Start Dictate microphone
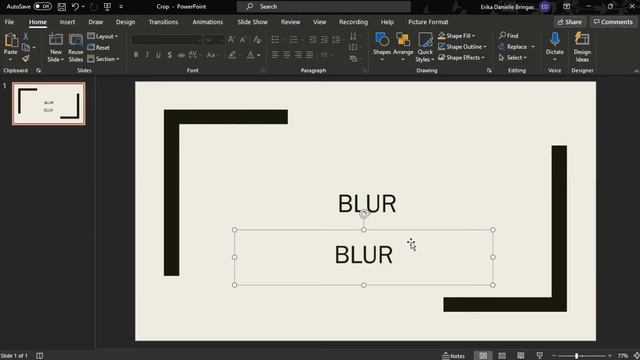 [555, 47]
